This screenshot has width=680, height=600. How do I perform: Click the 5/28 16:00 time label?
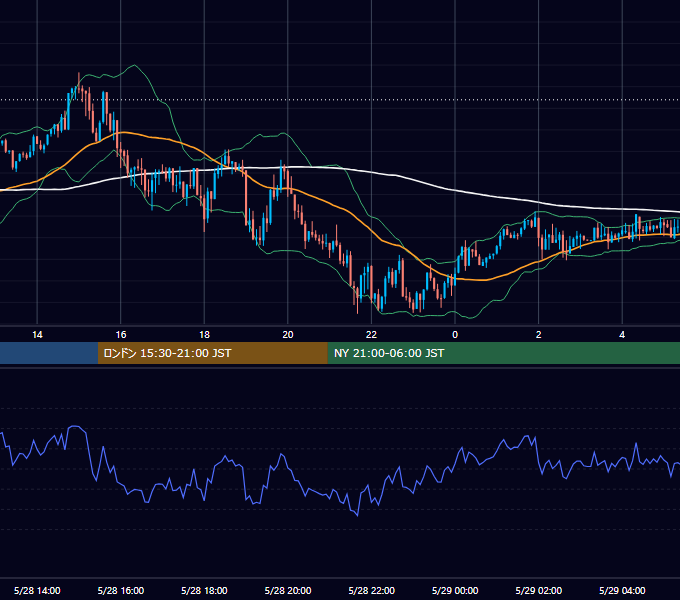click(121, 590)
